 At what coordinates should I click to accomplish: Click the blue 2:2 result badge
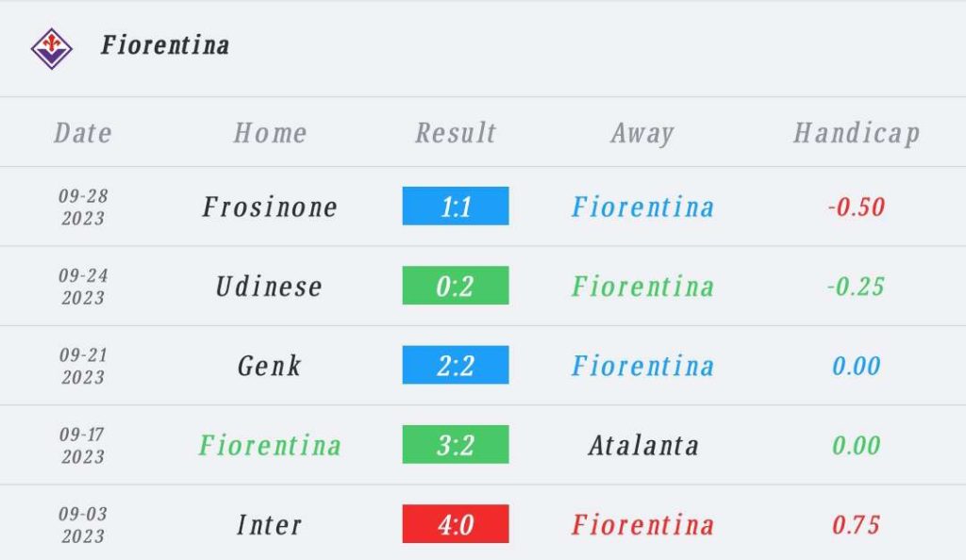pyautogui.click(x=456, y=365)
